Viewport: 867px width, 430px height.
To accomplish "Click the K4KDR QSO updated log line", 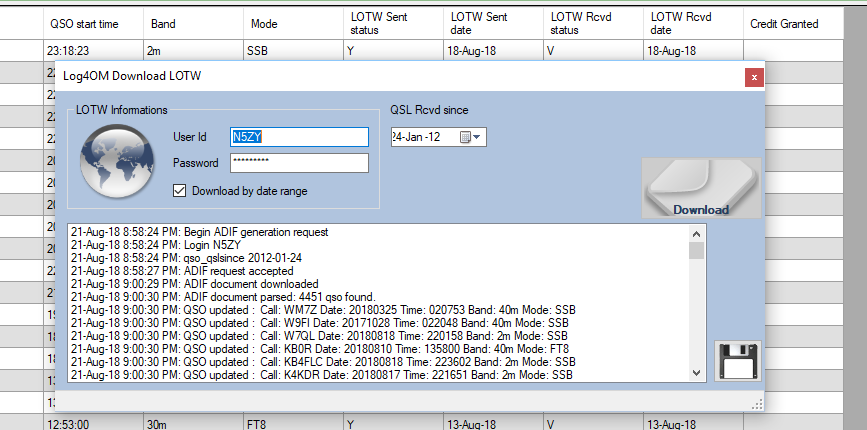I will click(x=321, y=375).
